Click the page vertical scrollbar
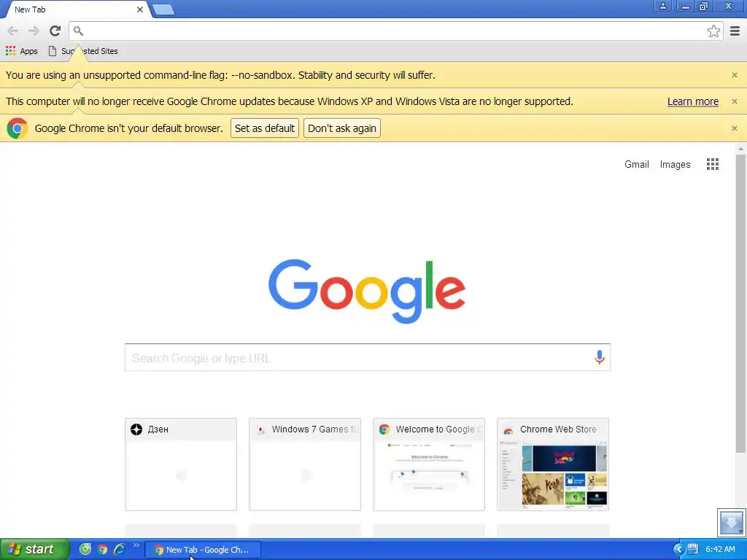 point(740,303)
